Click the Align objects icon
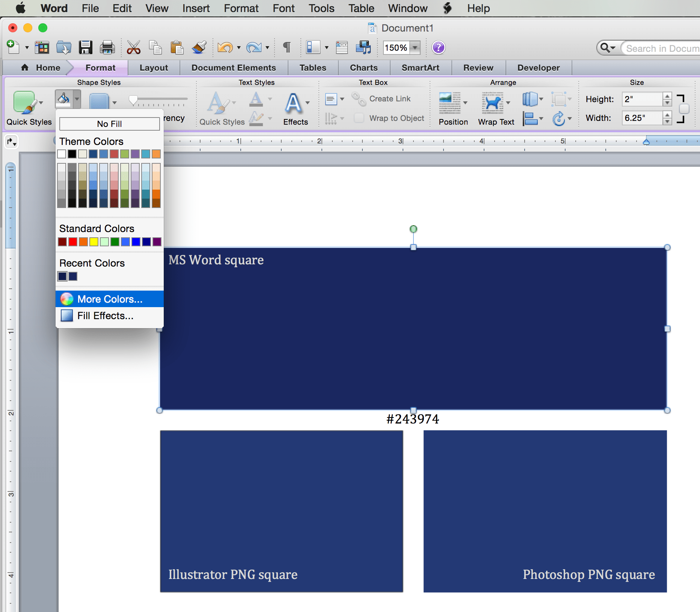This screenshot has width=700, height=612. pos(530,119)
